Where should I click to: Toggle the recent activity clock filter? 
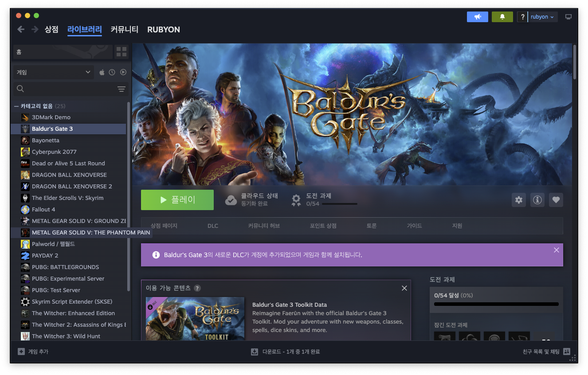tap(112, 72)
